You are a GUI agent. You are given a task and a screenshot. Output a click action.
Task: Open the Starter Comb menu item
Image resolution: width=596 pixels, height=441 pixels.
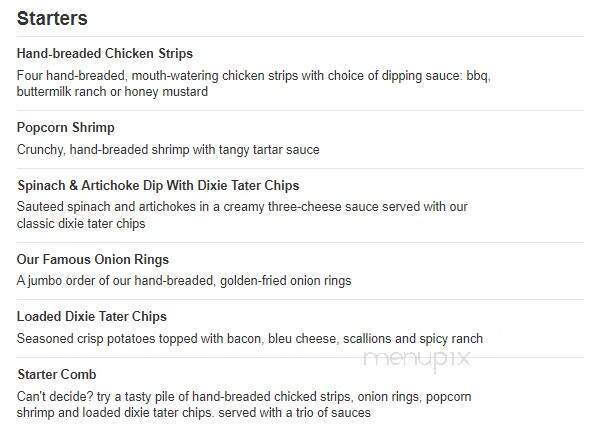pos(57,374)
